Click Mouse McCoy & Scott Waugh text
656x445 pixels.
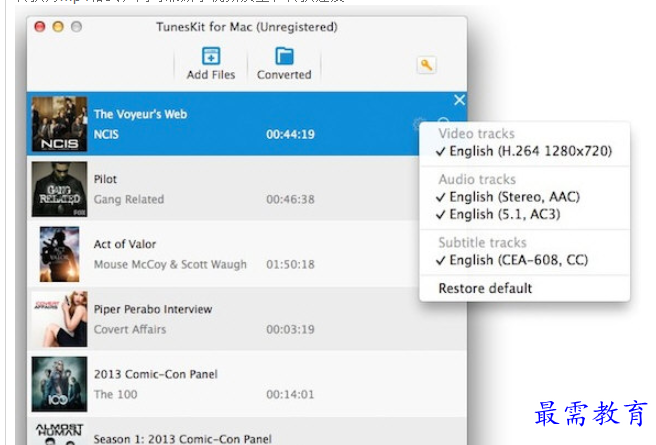coord(170,264)
